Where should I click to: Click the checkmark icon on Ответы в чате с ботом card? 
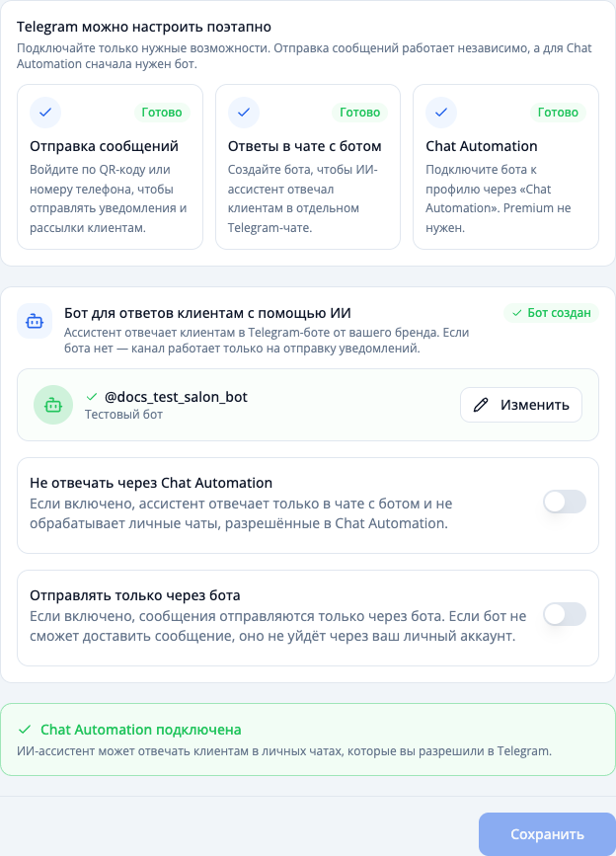click(244, 113)
